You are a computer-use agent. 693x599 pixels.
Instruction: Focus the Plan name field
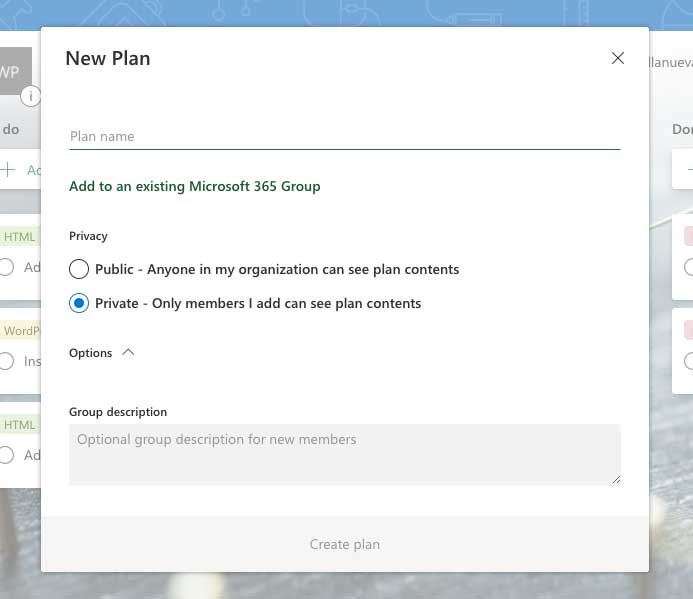[344, 137]
